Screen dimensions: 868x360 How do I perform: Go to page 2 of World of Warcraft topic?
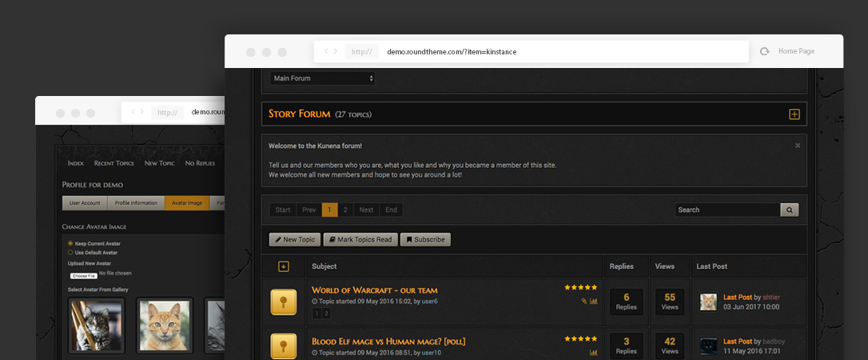coord(326,314)
